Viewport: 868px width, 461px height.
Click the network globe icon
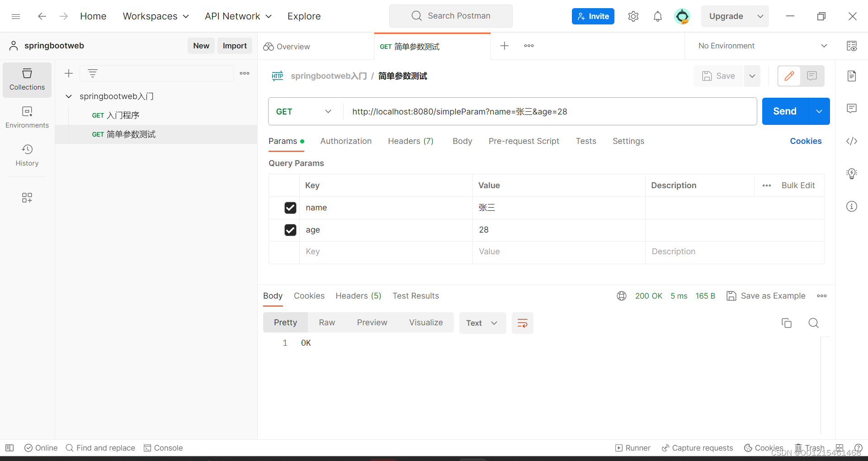(x=622, y=296)
